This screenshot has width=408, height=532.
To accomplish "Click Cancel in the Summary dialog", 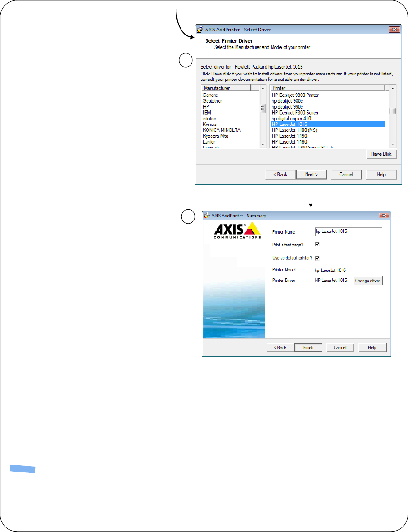I will [x=340, y=348].
